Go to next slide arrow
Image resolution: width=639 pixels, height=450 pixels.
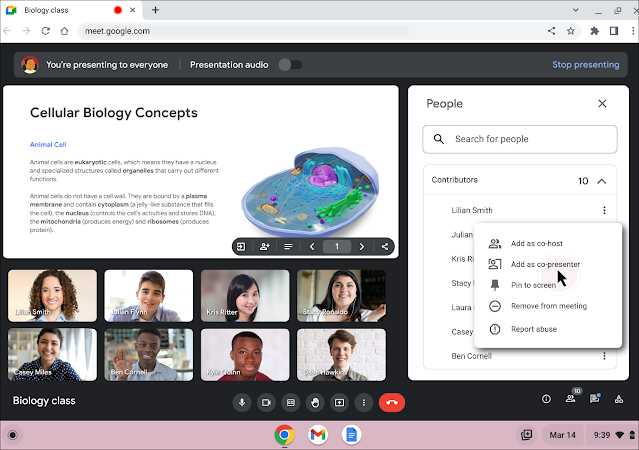click(x=361, y=246)
